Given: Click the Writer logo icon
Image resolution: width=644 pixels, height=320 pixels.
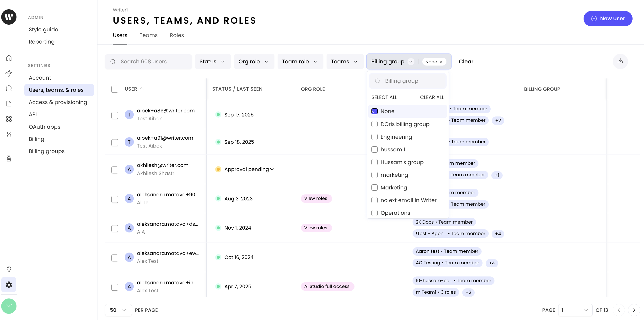Looking at the screenshot, I should 9,17.
